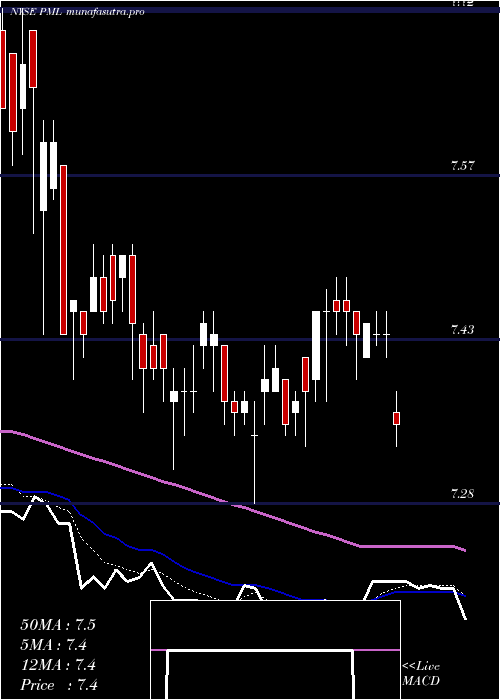This screenshot has width=500, height=700.
Task: Click the '12MA : 7.4' legend entry
Action: 58,665
